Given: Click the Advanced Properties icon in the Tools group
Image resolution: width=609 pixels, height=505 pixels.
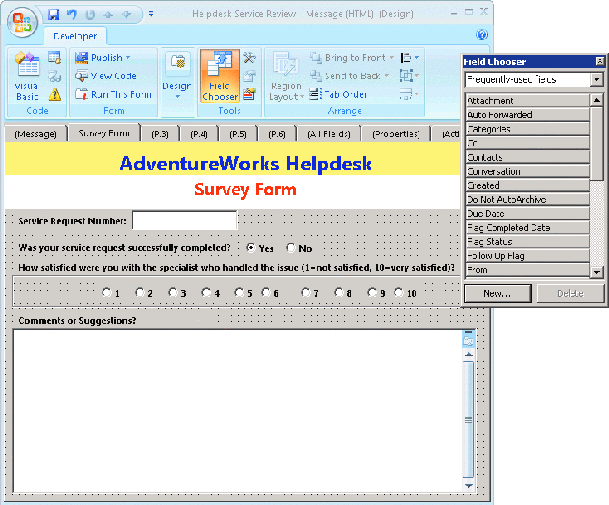Looking at the screenshot, I should point(249,94).
